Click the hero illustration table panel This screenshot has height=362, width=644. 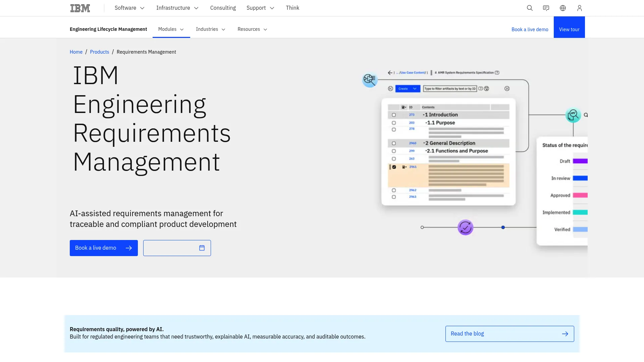[448, 152]
